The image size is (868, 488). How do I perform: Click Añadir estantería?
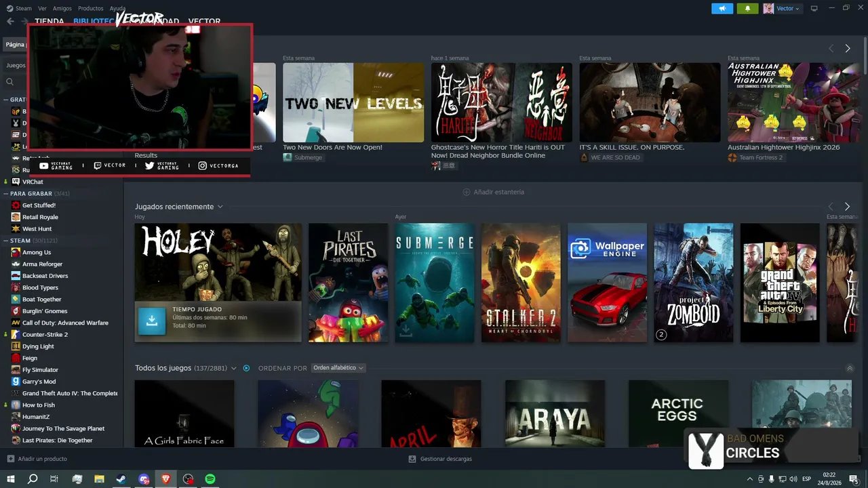(x=493, y=192)
